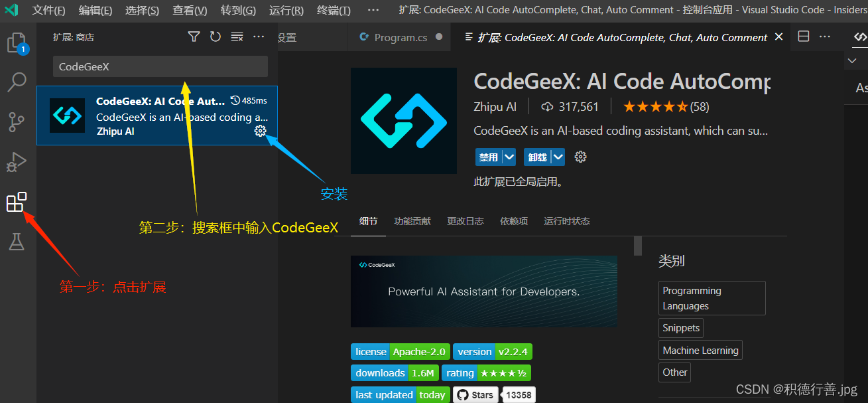
Task: Click the version v2.2.4 badge
Action: click(x=493, y=352)
